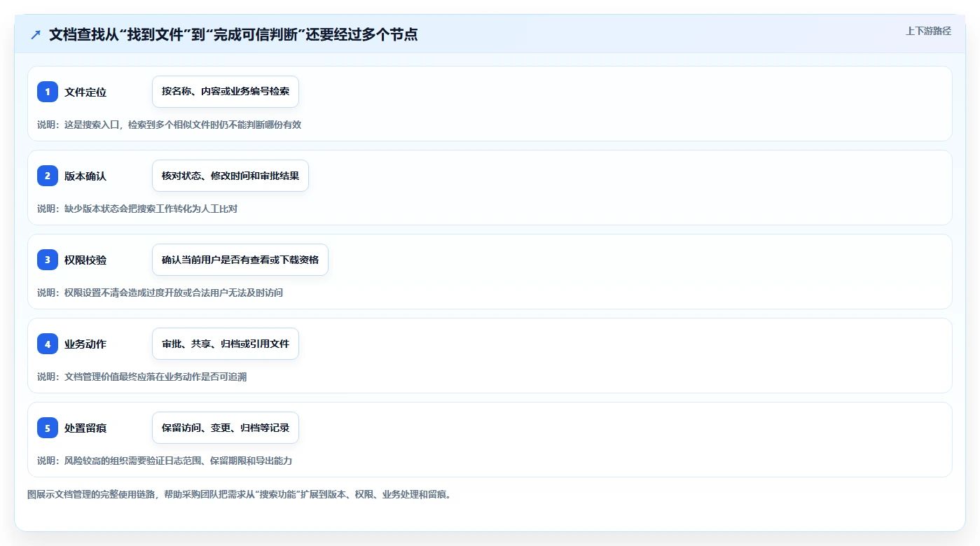This screenshot has width=980, height=546.
Task: Click the step 5 number badge
Action: (x=48, y=428)
